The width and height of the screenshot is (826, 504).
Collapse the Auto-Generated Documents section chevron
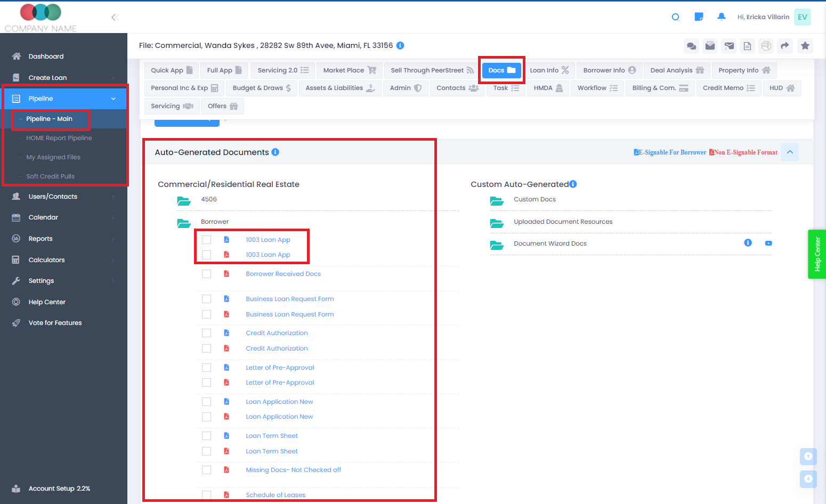[789, 152]
